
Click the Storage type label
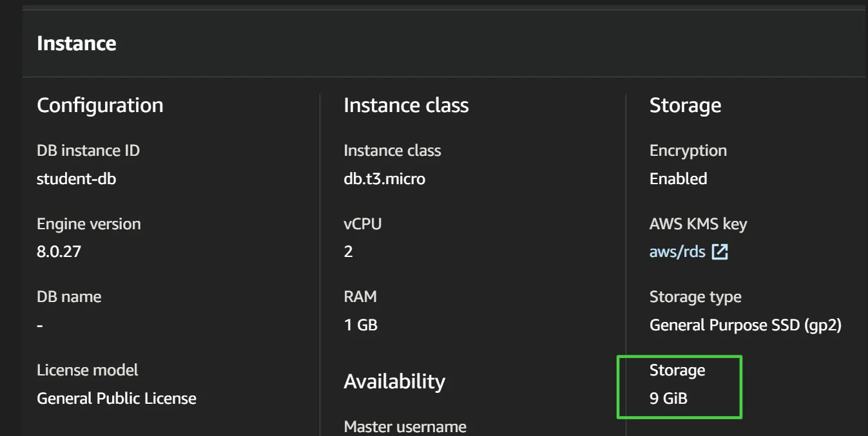pos(695,297)
